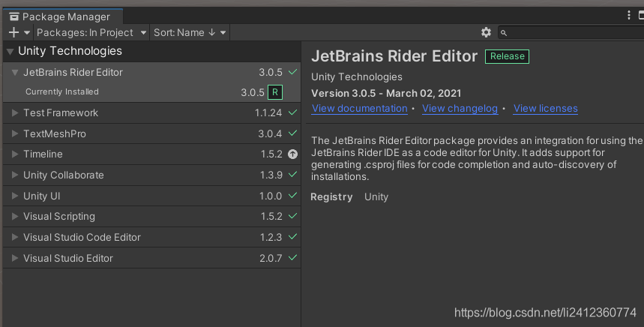Select the JetBrains Rider Editor package
Viewport: 644px width, 327px height.
151,72
